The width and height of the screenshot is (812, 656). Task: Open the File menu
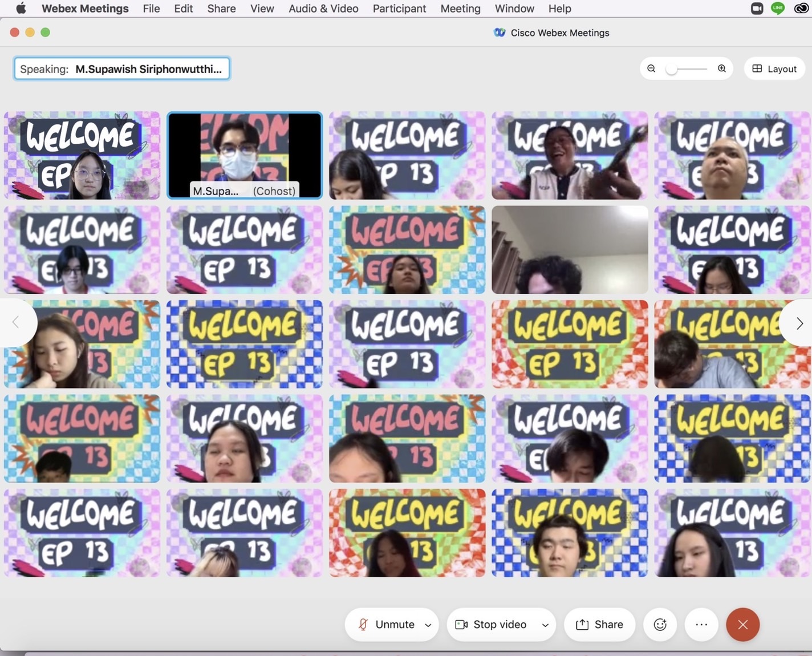tap(151, 9)
